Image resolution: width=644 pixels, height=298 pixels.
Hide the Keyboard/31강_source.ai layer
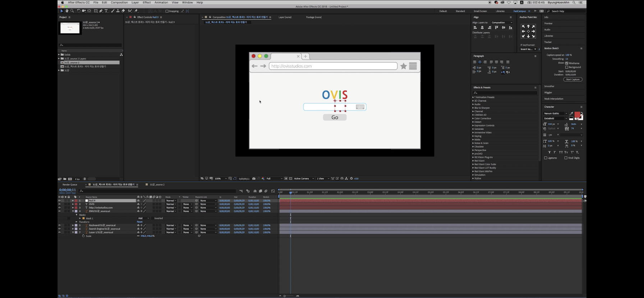(x=59, y=225)
